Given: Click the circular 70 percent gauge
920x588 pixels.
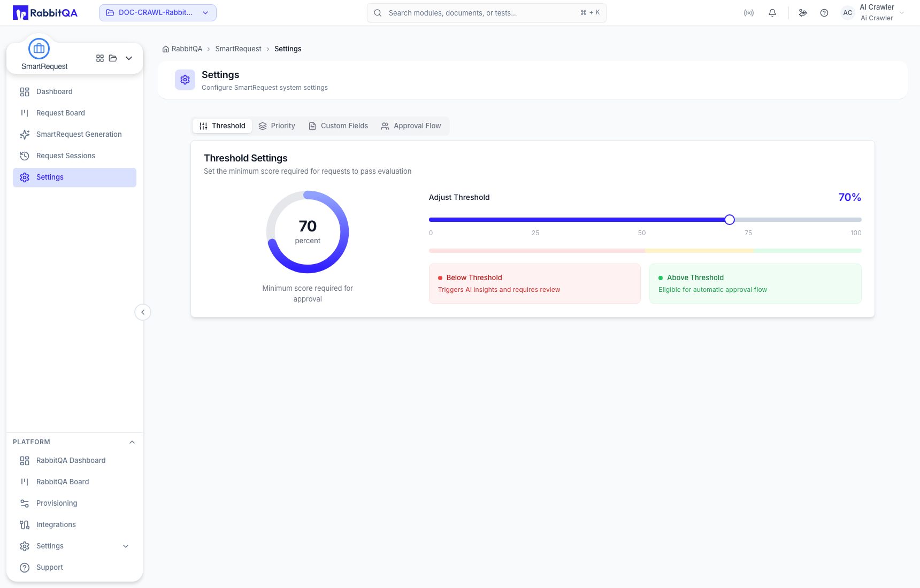Looking at the screenshot, I should pos(308,232).
